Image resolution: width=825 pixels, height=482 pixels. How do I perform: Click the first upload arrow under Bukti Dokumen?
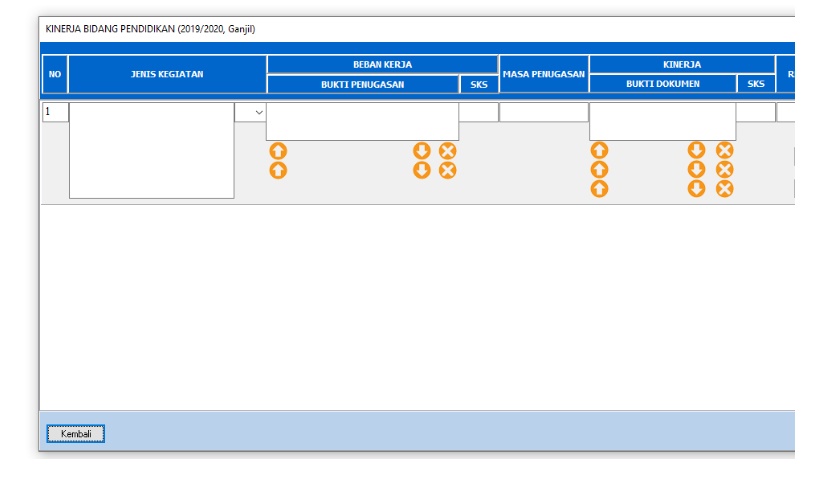[599, 150]
